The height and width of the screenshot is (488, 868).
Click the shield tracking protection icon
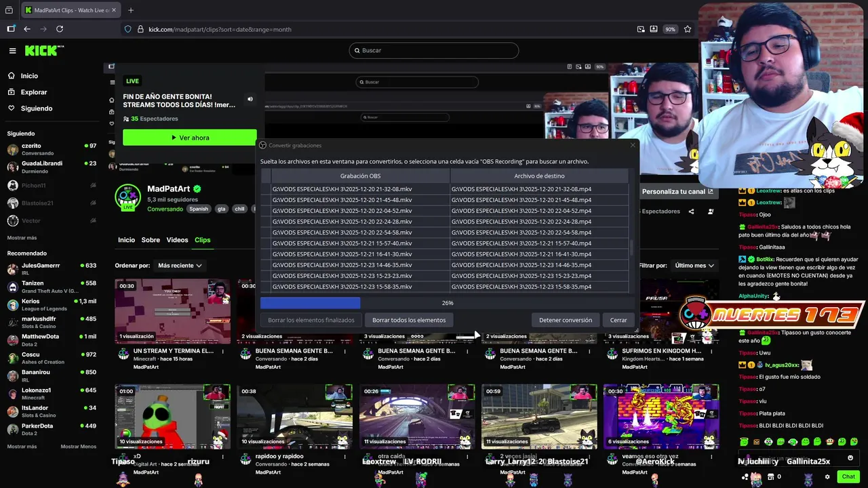(x=127, y=29)
